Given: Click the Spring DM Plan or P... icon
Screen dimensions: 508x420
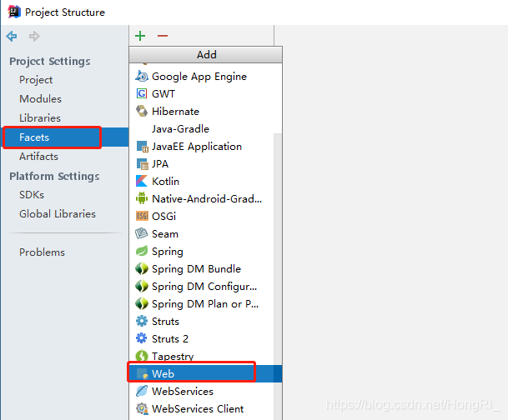Looking at the screenshot, I should pyautogui.click(x=142, y=303).
